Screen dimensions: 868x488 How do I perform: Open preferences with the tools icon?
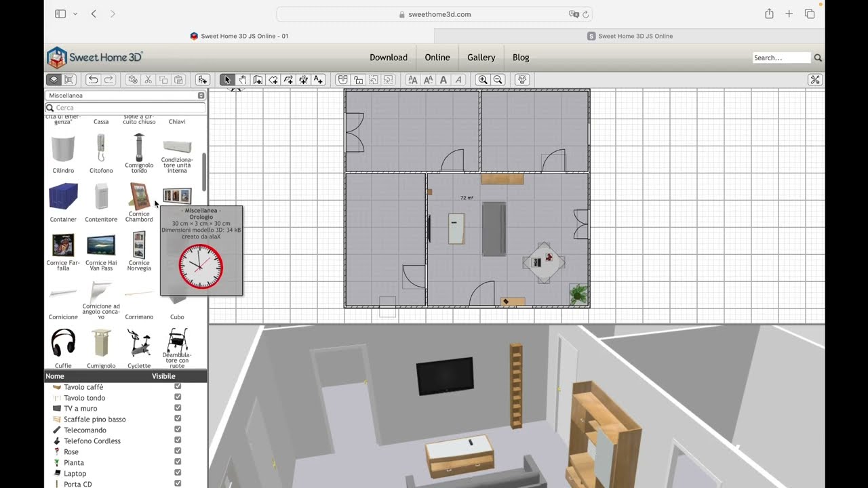click(815, 80)
